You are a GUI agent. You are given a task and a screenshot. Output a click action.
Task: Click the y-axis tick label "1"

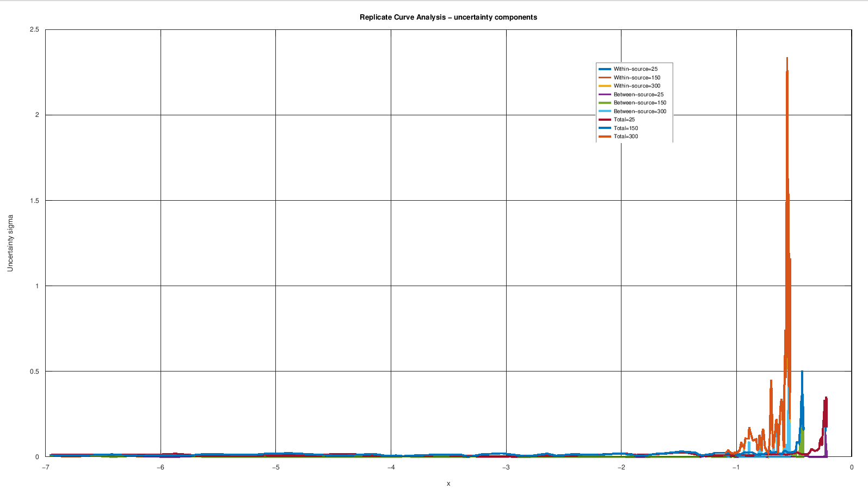pos(38,286)
